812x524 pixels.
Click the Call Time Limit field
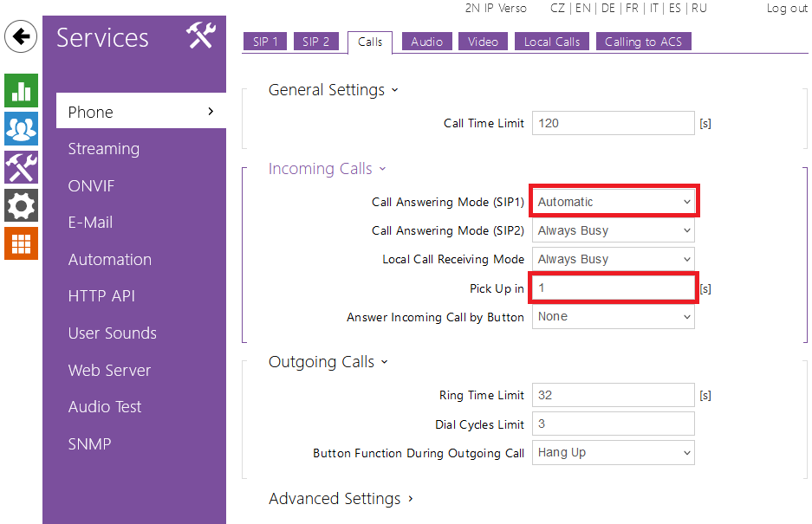(x=614, y=123)
